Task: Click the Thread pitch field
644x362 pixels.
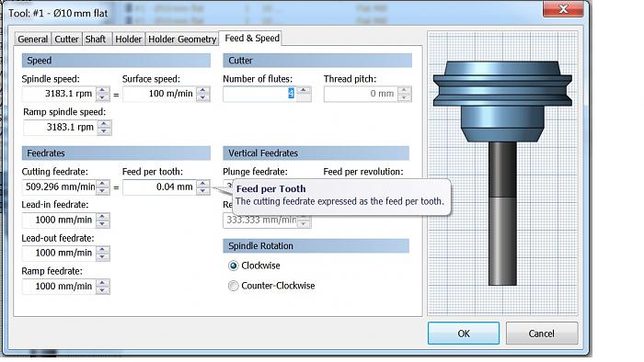Action: [x=361, y=94]
